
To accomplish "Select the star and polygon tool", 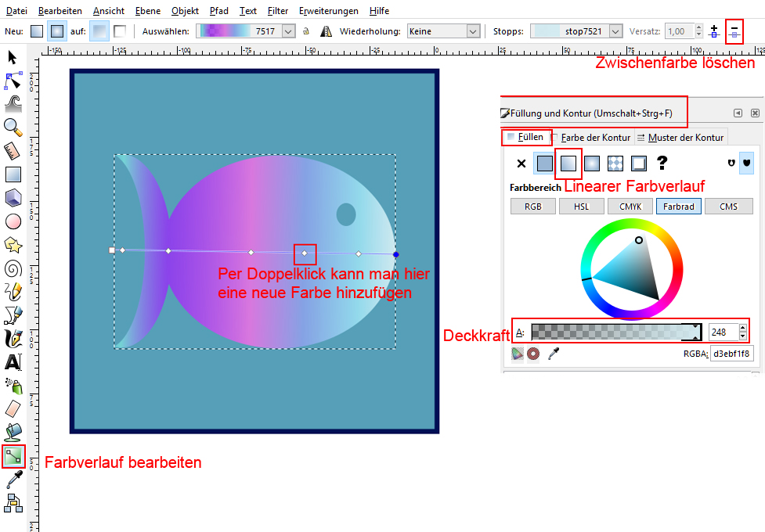I will coord(13,245).
